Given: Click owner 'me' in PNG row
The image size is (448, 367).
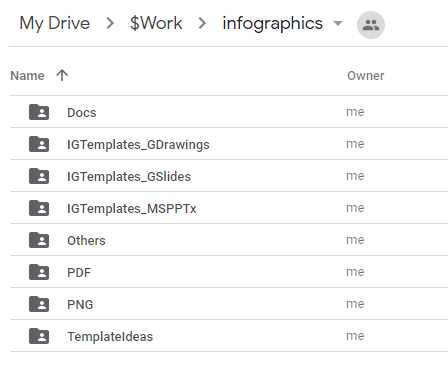Looking at the screenshot, I should 355,304.
